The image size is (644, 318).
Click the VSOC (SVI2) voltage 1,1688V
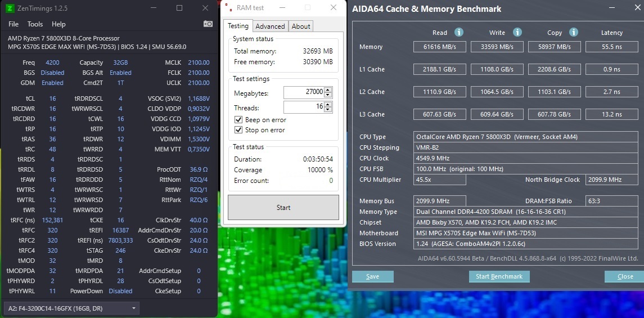(x=199, y=98)
